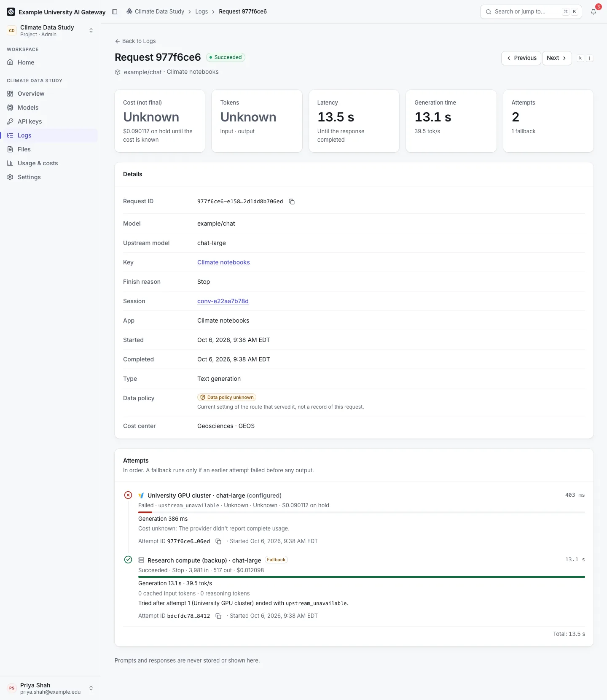The width and height of the screenshot is (607, 700).
Task: Click the red timing bar of failed attempt
Action: tap(145, 512)
